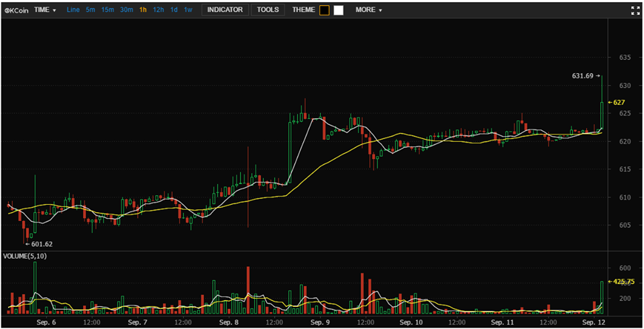The width and height of the screenshot is (644, 329).
Task: Select the 5m time interval
Action: tap(91, 10)
